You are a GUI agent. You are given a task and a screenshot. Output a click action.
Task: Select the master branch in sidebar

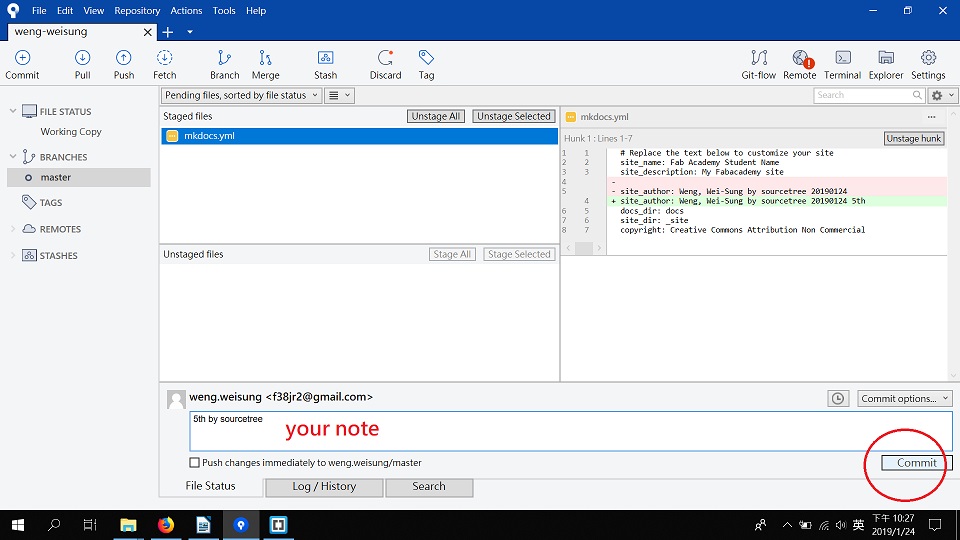[56, 177]
